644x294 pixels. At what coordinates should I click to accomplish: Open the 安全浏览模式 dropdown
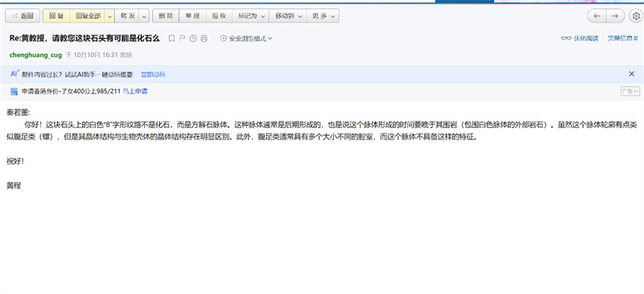point(246,38)
